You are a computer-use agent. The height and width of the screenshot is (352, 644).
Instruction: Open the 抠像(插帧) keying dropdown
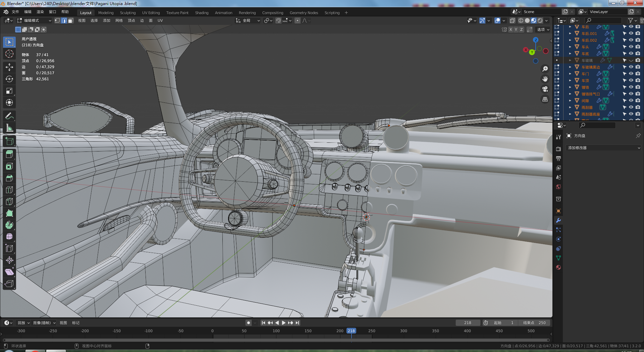[44, 323]
